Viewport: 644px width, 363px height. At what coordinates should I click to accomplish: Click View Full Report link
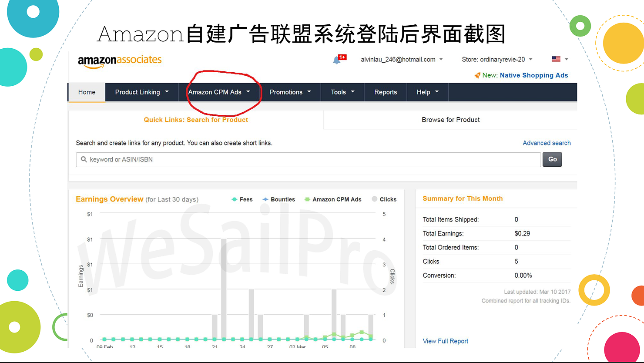point(446,341)
